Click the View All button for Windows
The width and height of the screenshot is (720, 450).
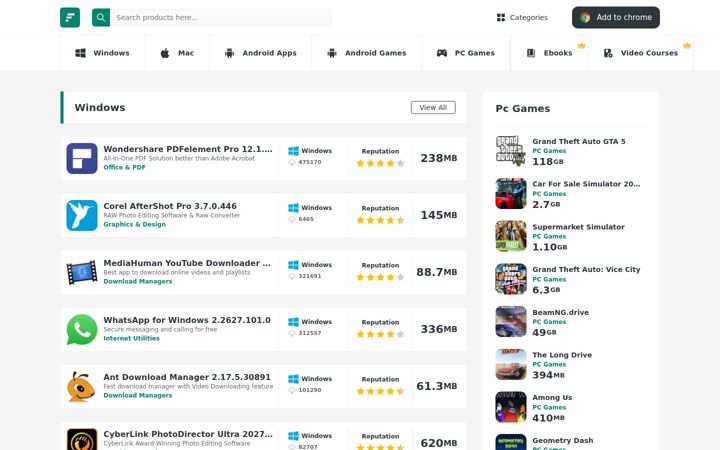[x=433, y=107]
